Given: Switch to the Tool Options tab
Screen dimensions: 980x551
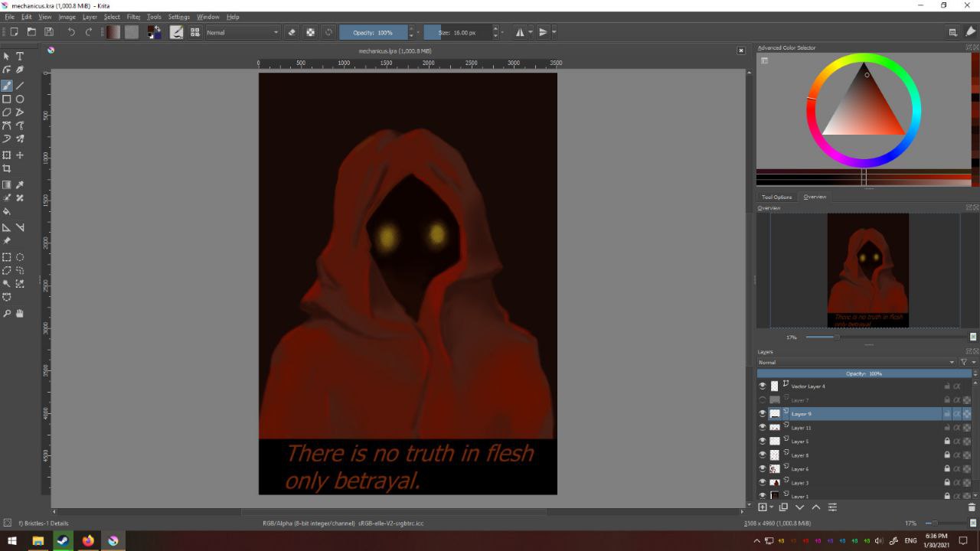Looking at the screenshot, I should click(x=776, y=197).
